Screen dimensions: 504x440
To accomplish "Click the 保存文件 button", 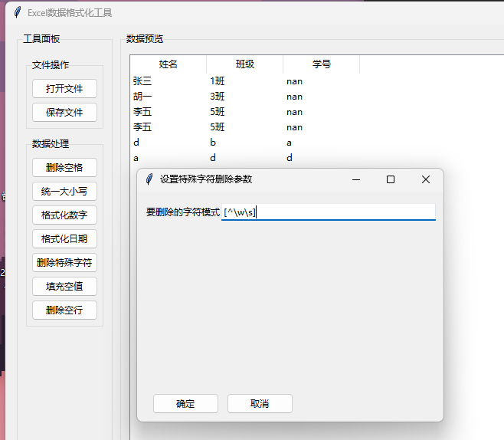I will click(64, 112).
